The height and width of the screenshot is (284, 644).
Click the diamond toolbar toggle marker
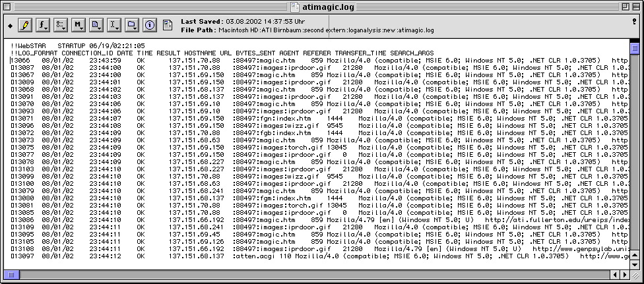[x=11, y=26]
